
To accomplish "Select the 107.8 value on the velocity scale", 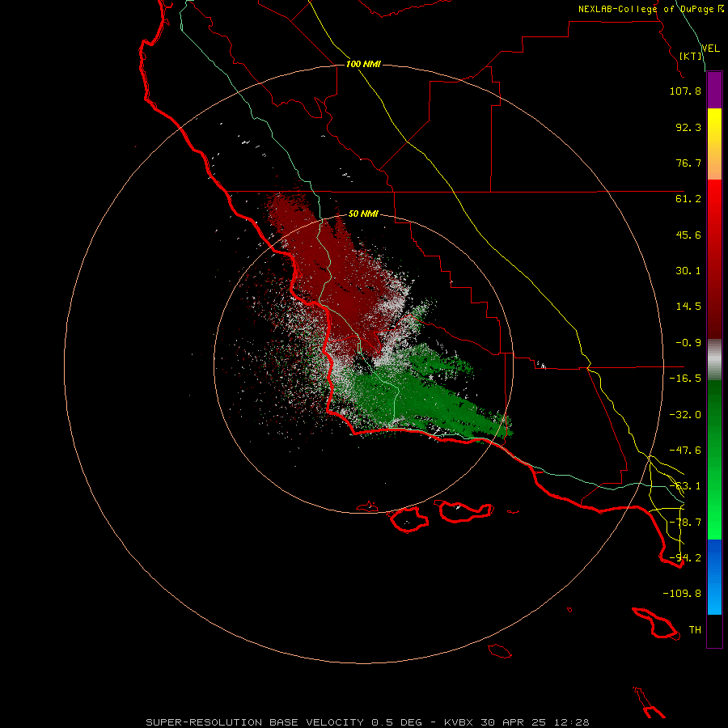I will point(685,91).
